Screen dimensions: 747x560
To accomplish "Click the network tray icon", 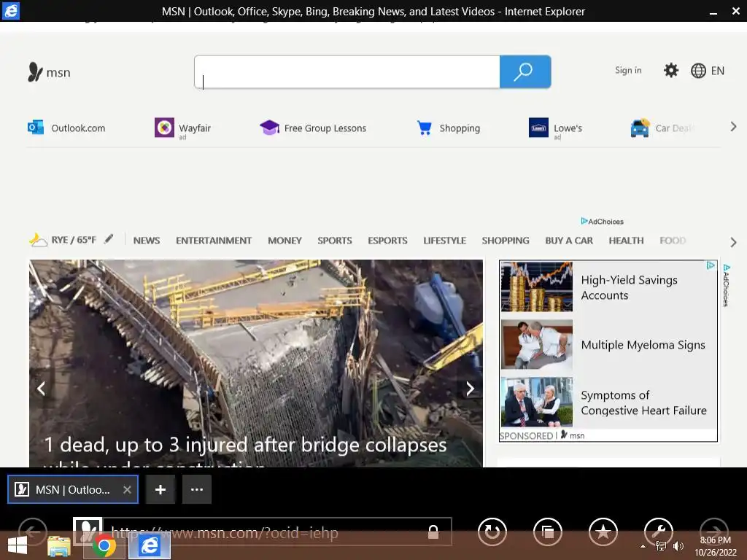I will pos(661,546).
